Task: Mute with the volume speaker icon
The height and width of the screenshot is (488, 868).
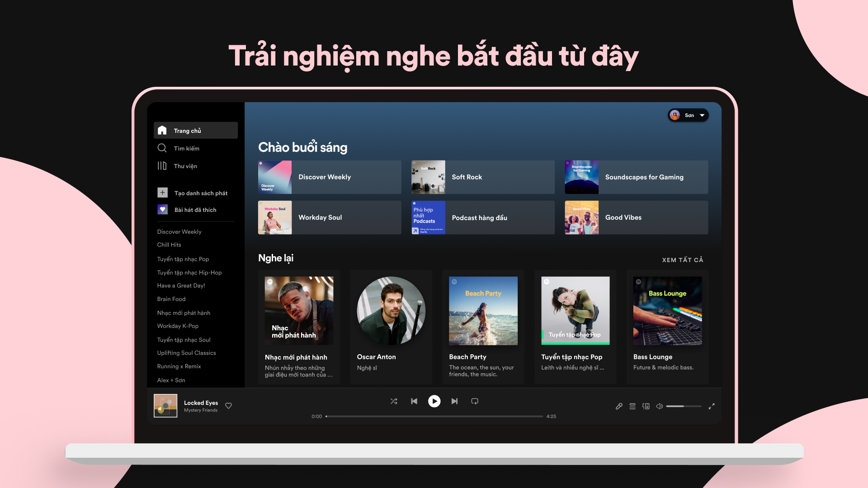Action: click(x=660, y=406)
